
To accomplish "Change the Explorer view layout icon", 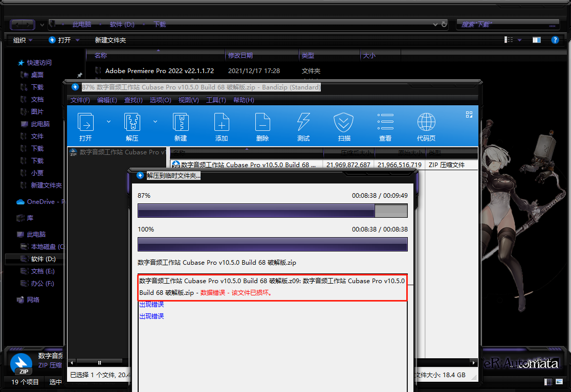I will point(509,40).
